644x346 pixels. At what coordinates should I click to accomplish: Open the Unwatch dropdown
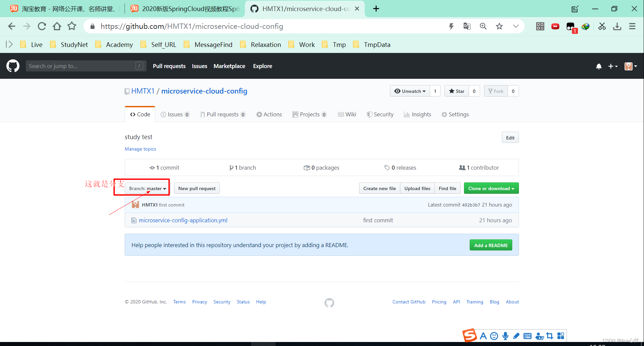(x=410, y=91)
